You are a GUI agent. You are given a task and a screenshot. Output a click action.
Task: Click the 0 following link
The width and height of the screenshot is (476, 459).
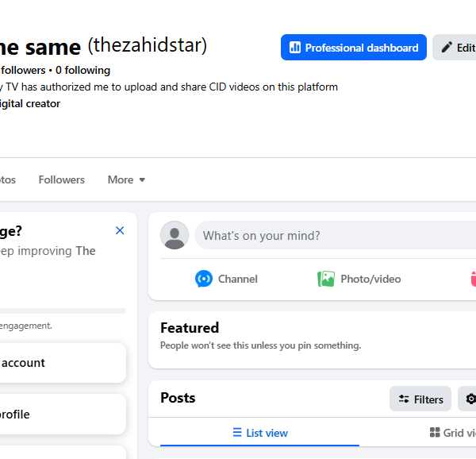[x=83, y=70]
